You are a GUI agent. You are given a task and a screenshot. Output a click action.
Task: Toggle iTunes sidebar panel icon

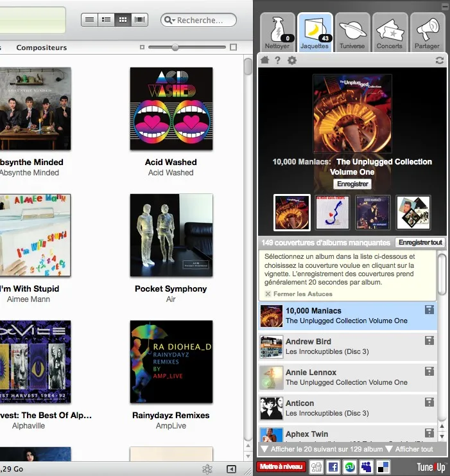(x=231, y=470)
